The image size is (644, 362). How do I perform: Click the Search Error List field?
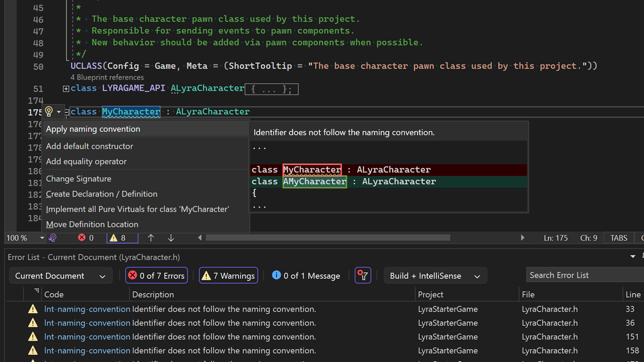(584, 275)
